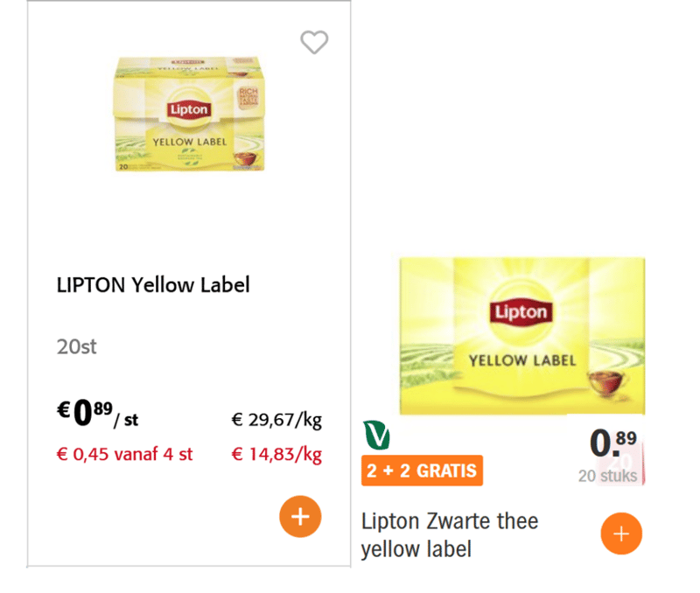Open the LIPTON Yellow Label product title
The height and width of the screenshot is (593, 700).
click(x=153, y=285)
